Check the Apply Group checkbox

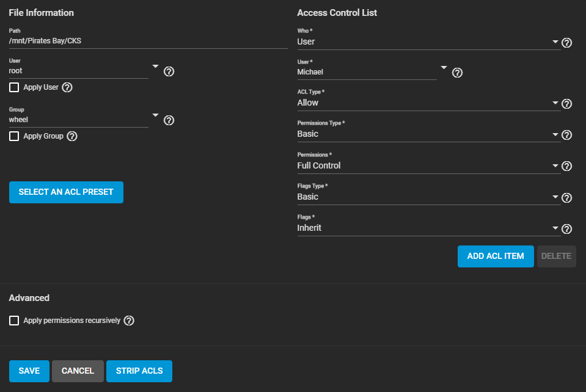click(x=14, y=136)
